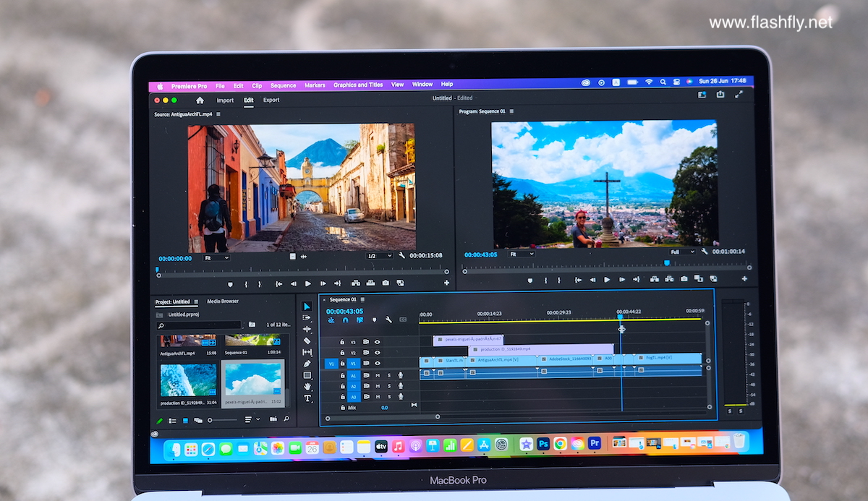Screen dimensions: 868x501
Task: Click Export Frame camera icon in Program monitor
Action: pos(684,279)
